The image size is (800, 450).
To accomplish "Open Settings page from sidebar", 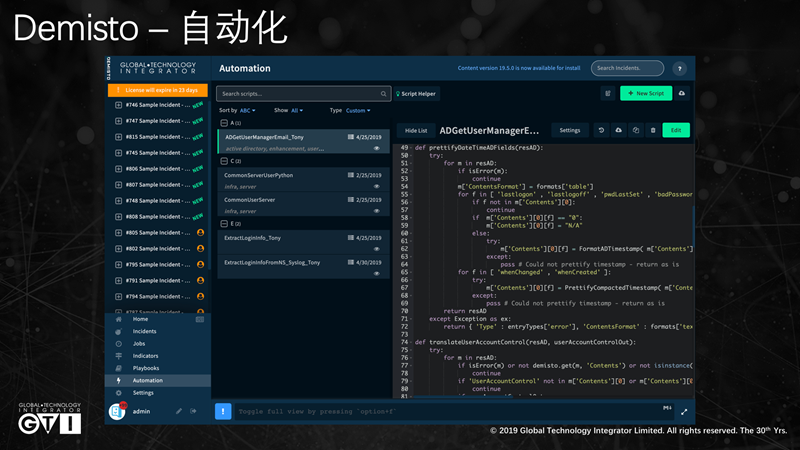I will pyautogui.click(x=143, y=393).
